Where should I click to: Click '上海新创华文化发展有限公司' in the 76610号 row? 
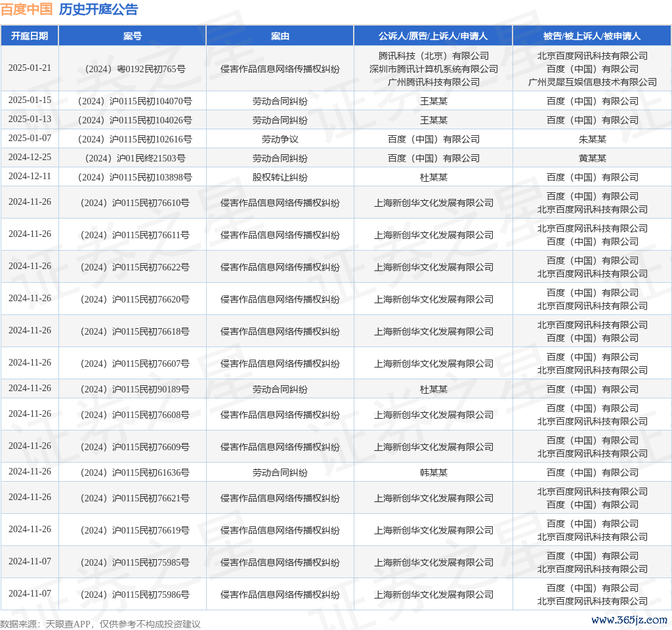(434, 203)
